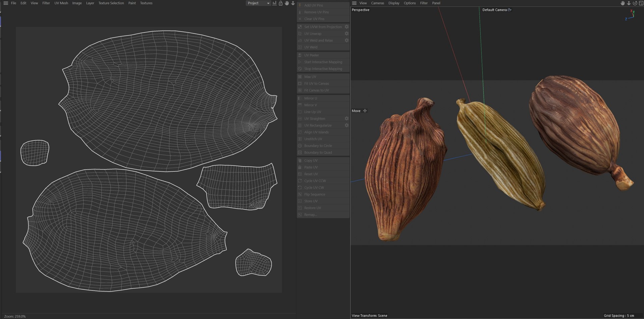Open the File menu
Screen dimensions: 644x319
pyautogui.click(x=13, y=3)
